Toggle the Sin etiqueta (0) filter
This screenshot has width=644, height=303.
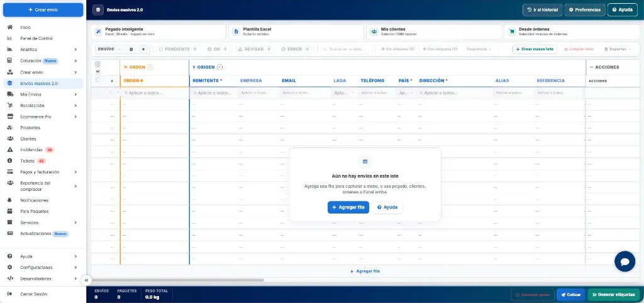(397, 49)
